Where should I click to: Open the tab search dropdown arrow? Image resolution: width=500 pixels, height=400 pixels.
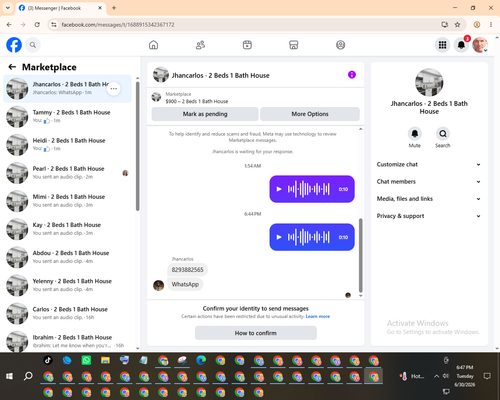[8, 8]
